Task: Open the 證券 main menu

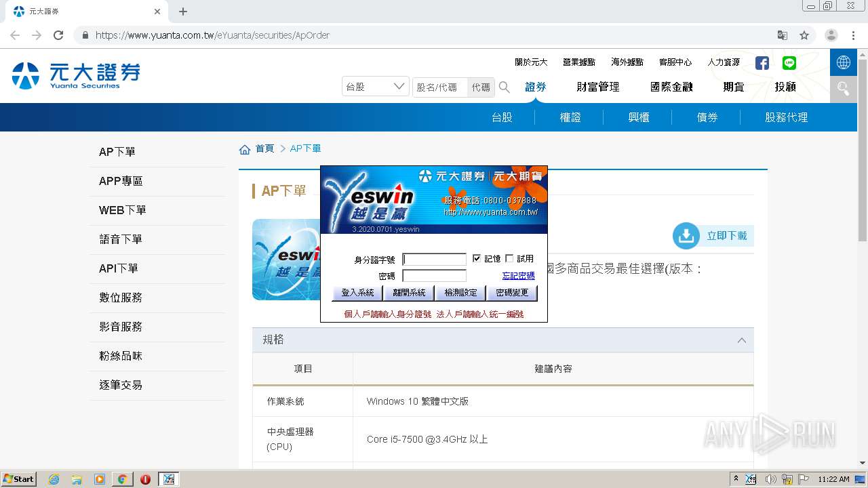Action: 536,87
